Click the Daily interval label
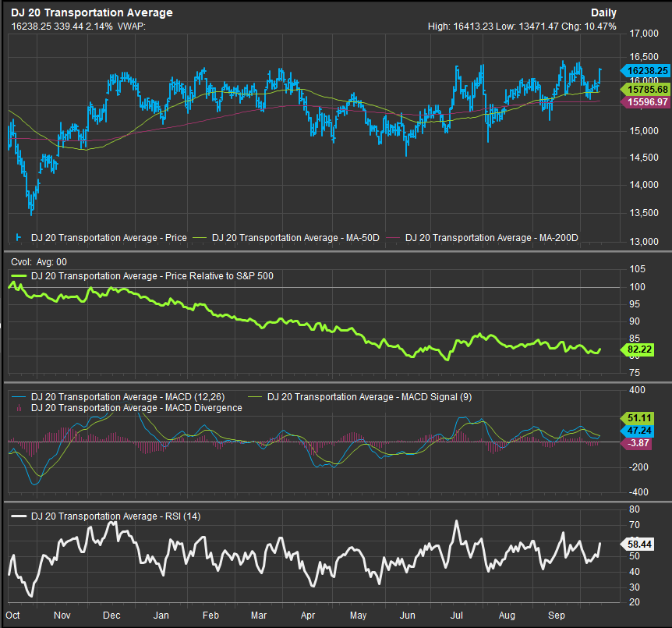The height and width of the screenshot is (628, 672). (x=603, y=12)
